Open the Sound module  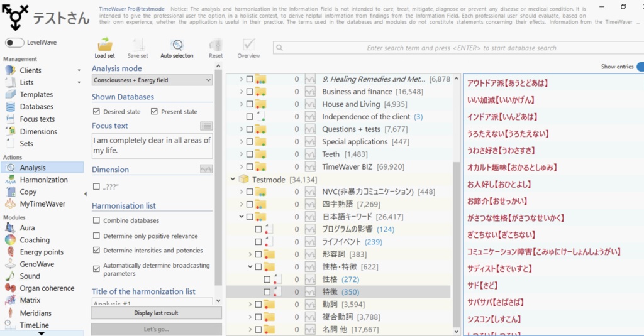pos(30,276)
